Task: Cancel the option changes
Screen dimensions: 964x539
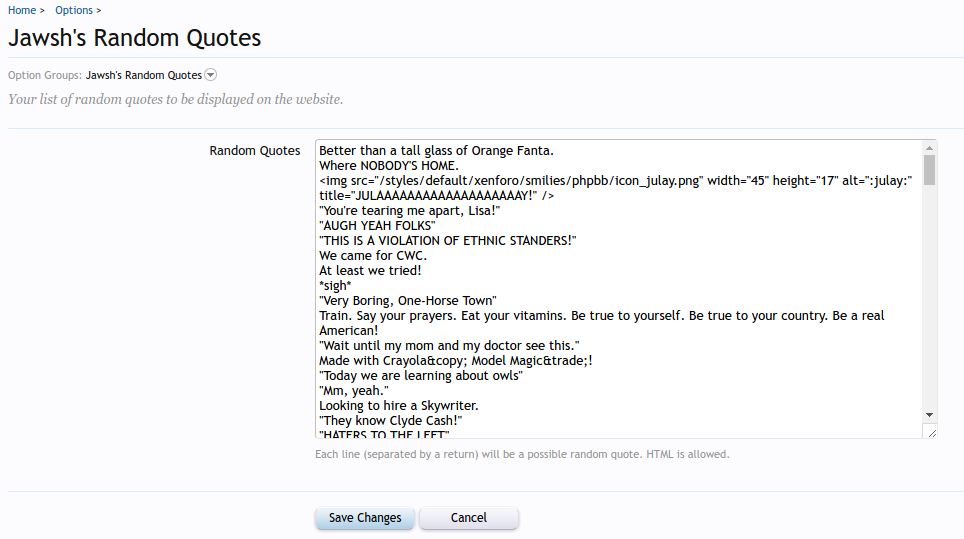Action: coord(468,517)
